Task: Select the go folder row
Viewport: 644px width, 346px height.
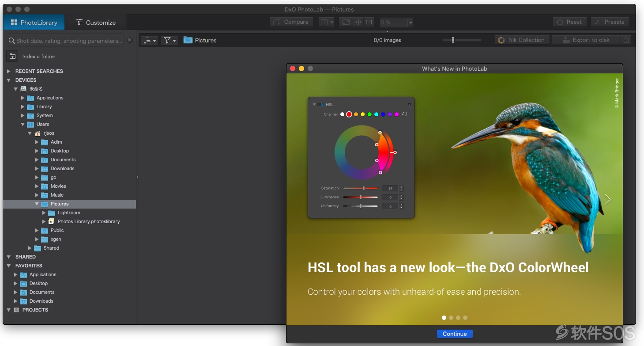Action: 70,177
